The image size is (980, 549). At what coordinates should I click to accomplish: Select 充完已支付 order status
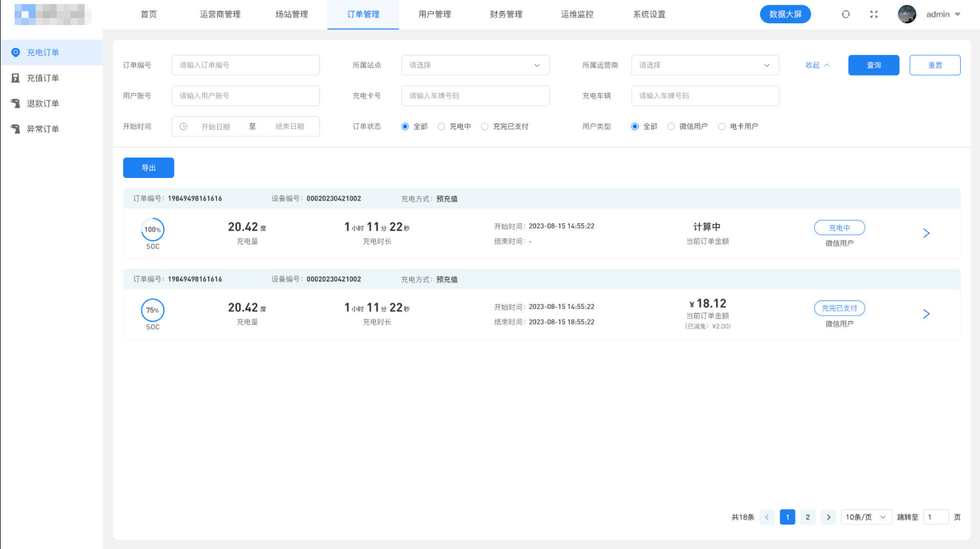(x=484, y=127)
